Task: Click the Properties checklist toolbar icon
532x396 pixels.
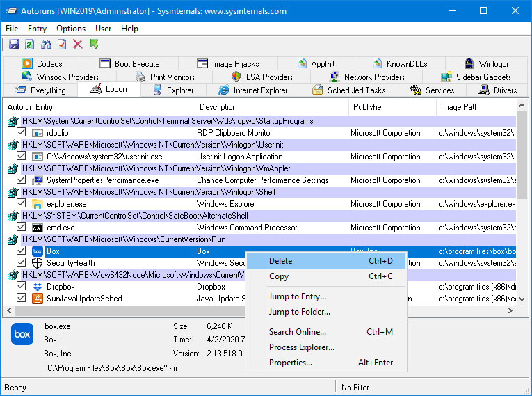Action: (62, 44)
